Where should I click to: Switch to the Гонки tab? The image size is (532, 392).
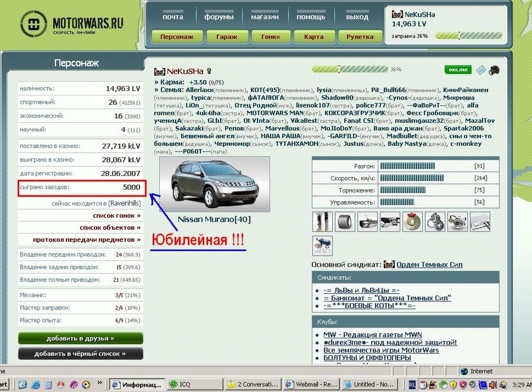coord(270,37)
